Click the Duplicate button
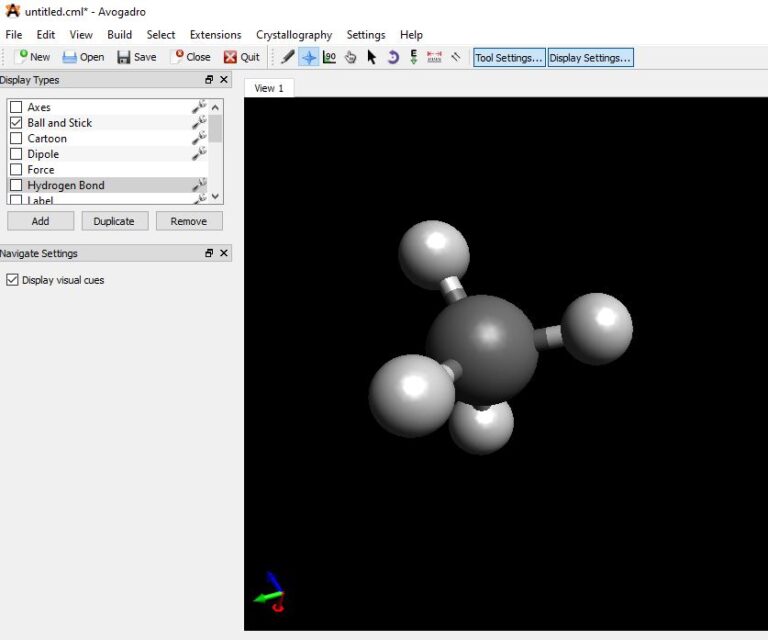768x640 pixels. click(114, 221)
